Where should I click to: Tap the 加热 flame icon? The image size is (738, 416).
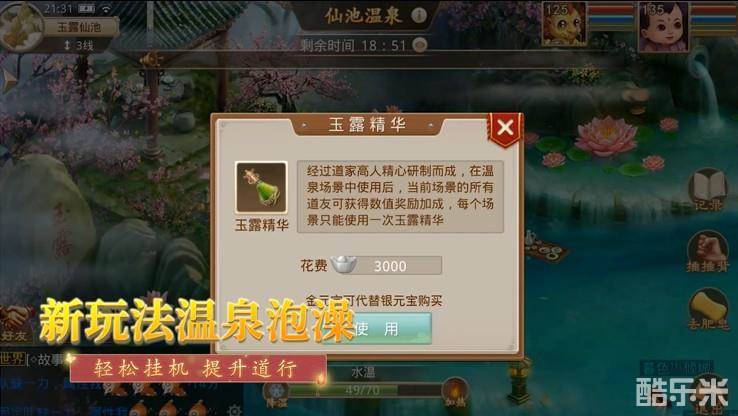point(454,392)
